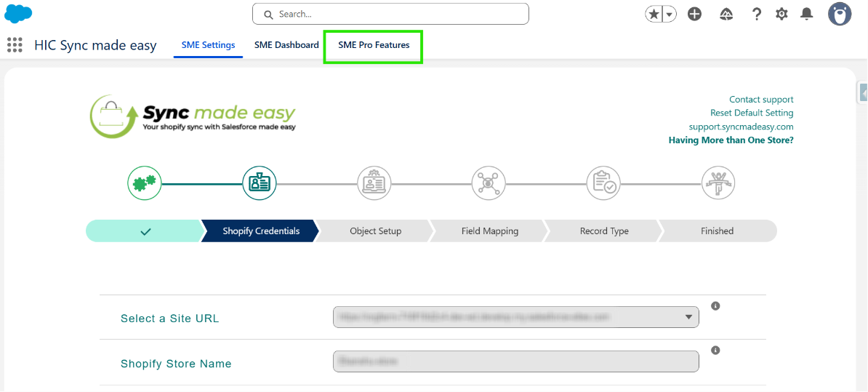
Task: Open the support.syncmadeeasy.com link
Action: coord(742,127)
